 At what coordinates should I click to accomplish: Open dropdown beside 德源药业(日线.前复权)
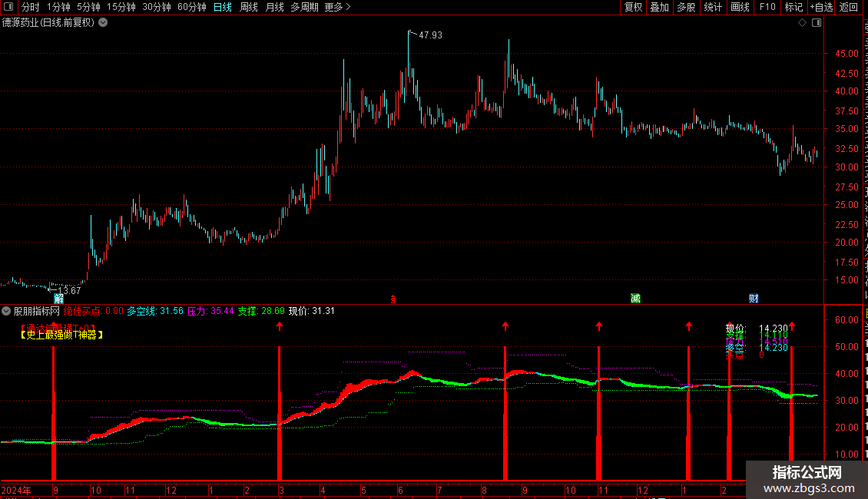click(x=103, y=23)
